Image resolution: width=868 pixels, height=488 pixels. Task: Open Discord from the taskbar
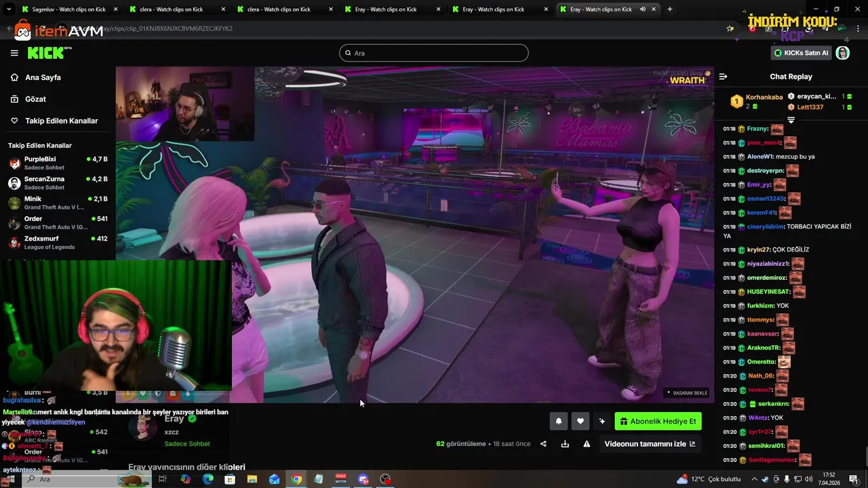363,479
